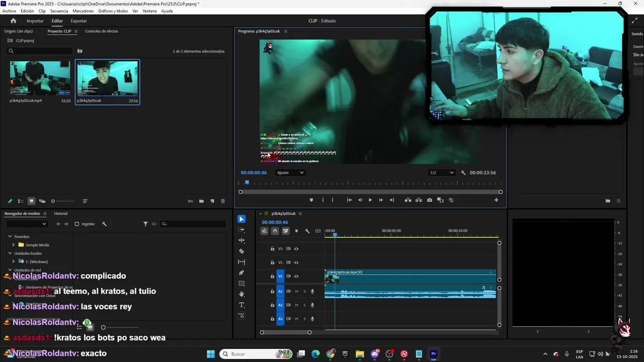Open the Secuencia menu
644x362 pixels.
point(59,11)
